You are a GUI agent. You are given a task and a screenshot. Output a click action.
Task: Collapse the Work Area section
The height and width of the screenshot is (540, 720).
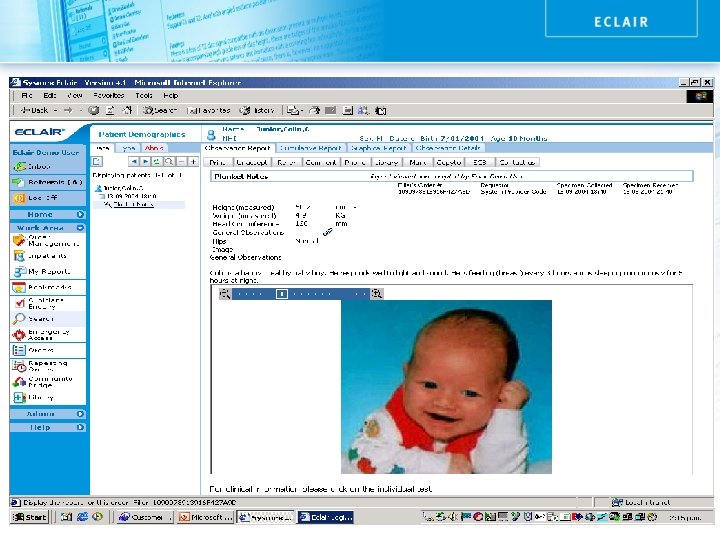[x=80, y=228]
